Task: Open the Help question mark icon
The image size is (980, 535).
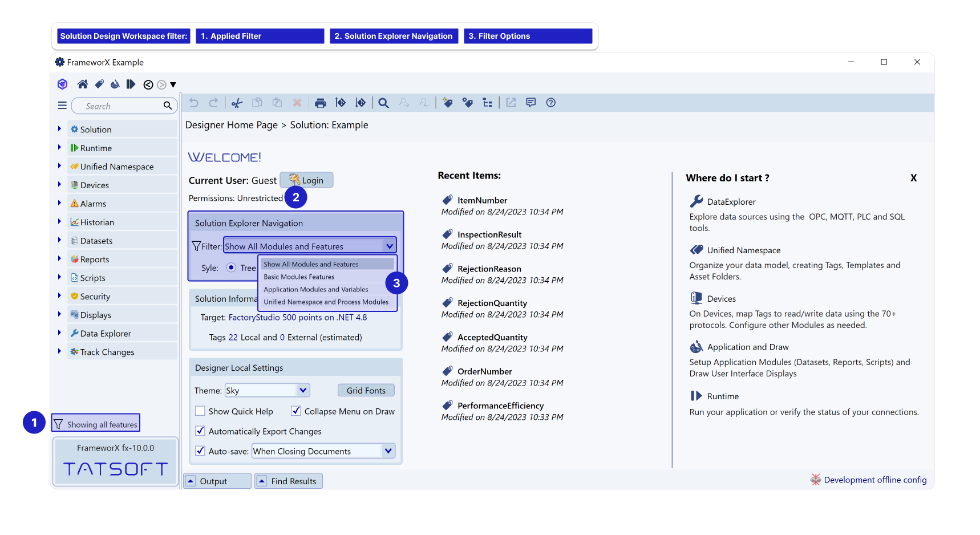Action: (550, 103)
